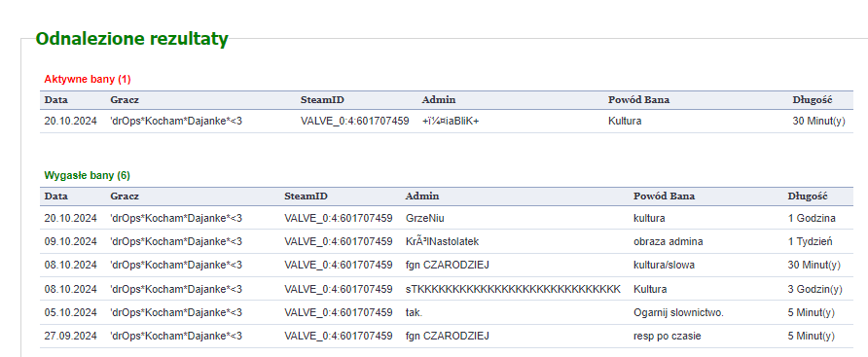The height and width of the screenshot is (357, 868).
Task: Click 'Gracz' header in active bans table
Action: (125, 99)
